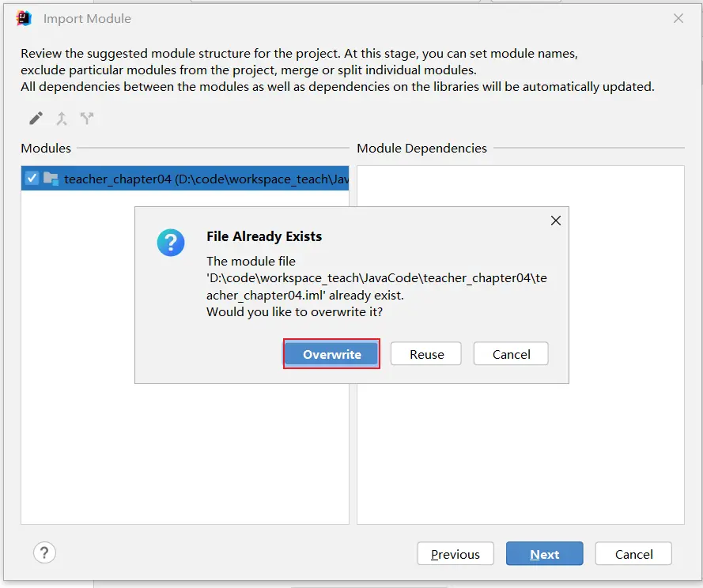Cancel the Import Module wizard

click(x=633, y=554)
